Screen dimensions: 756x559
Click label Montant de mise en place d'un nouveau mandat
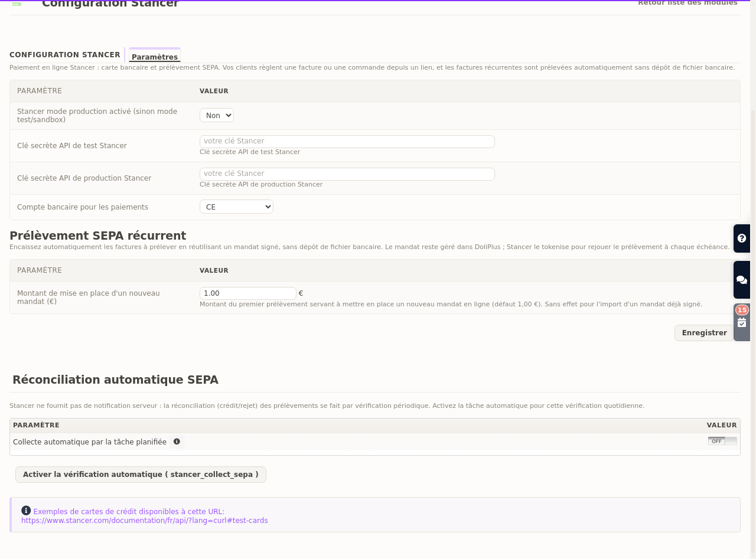89,297
